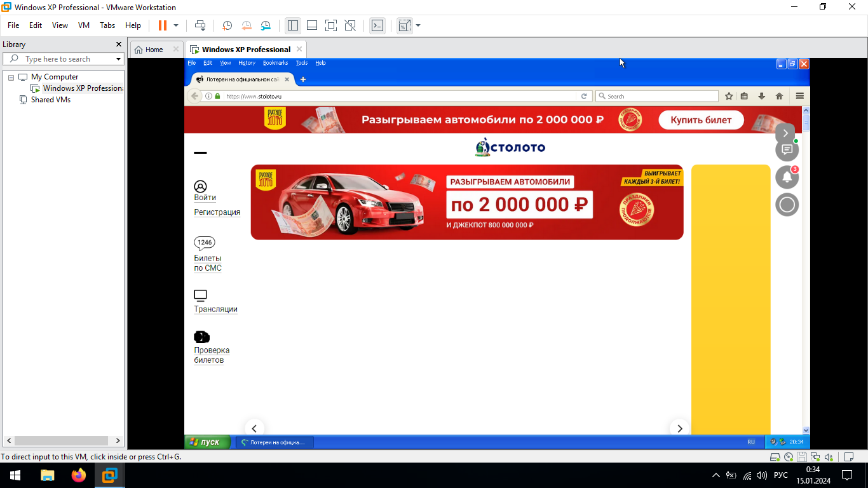Click the library search field

click(x=64, y=59)
